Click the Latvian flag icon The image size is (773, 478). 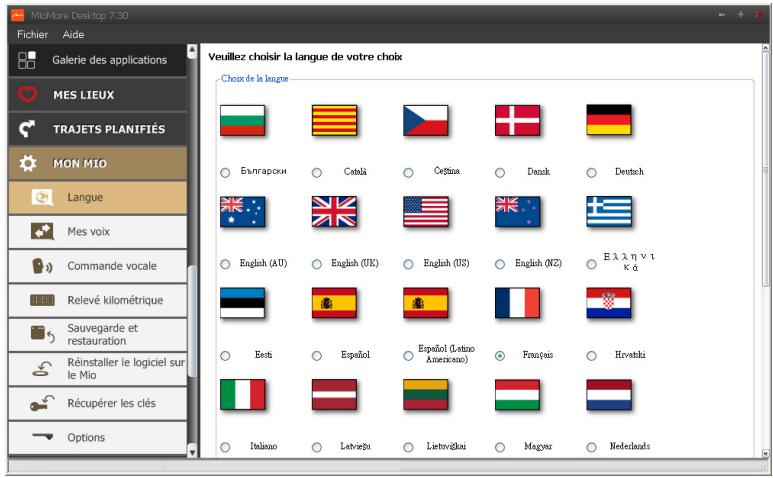coord(334,395)
